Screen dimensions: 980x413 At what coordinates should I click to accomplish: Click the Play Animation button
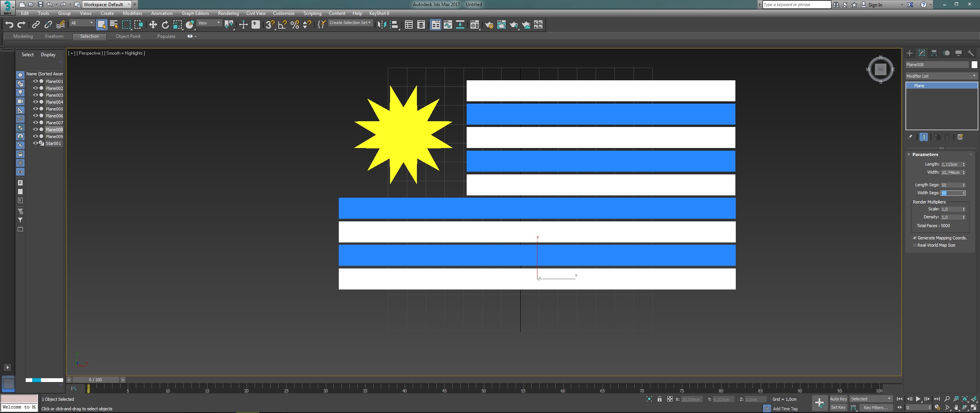tap(918, 399)
